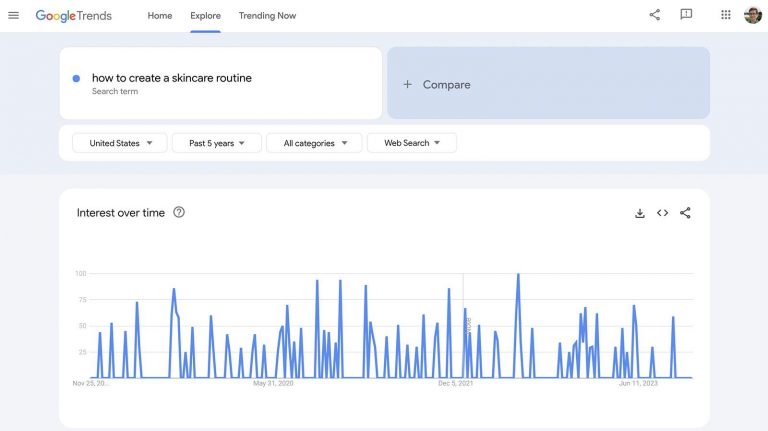
Task: Open the Google apps grid
Action: click(726, 15)
